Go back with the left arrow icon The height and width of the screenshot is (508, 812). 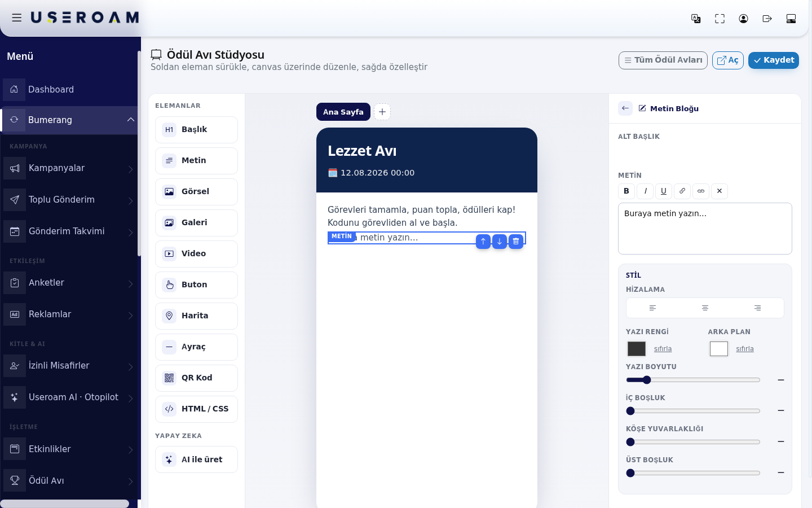click(625, 108)
